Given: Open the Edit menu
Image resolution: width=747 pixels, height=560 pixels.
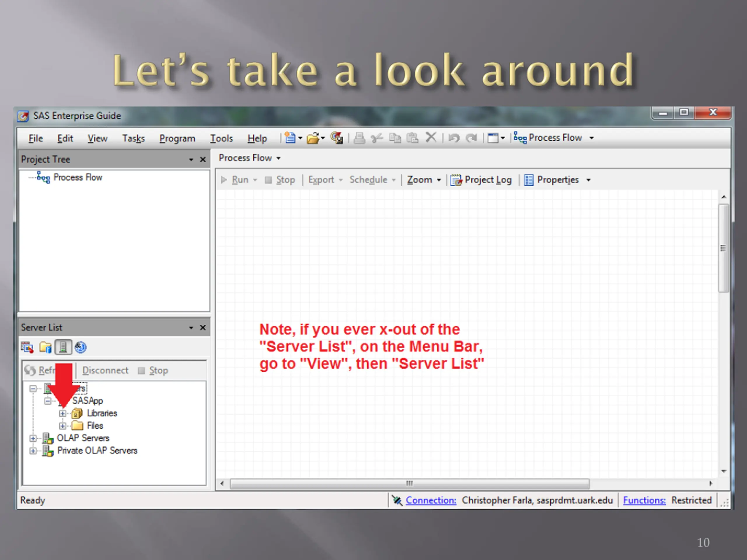Looking at the screenshot, I should click(x=65, y=139).
